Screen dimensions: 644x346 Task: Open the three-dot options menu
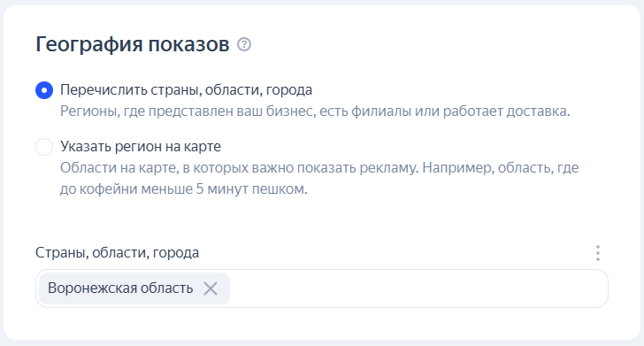coord(598,253)
